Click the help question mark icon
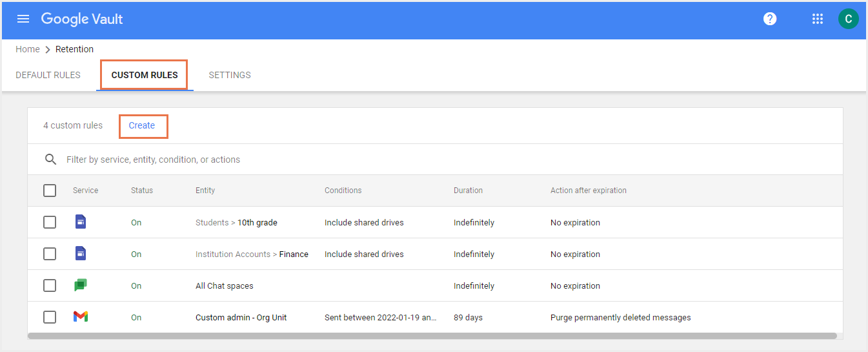The width and height of the screenshot is (868, 352). coord(769,19)
